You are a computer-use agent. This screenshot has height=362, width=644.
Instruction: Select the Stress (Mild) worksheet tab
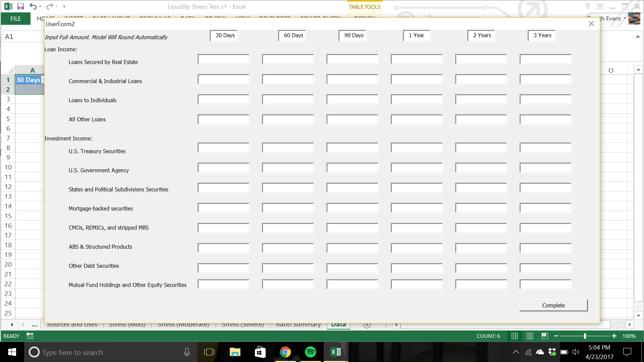(127, 324)
